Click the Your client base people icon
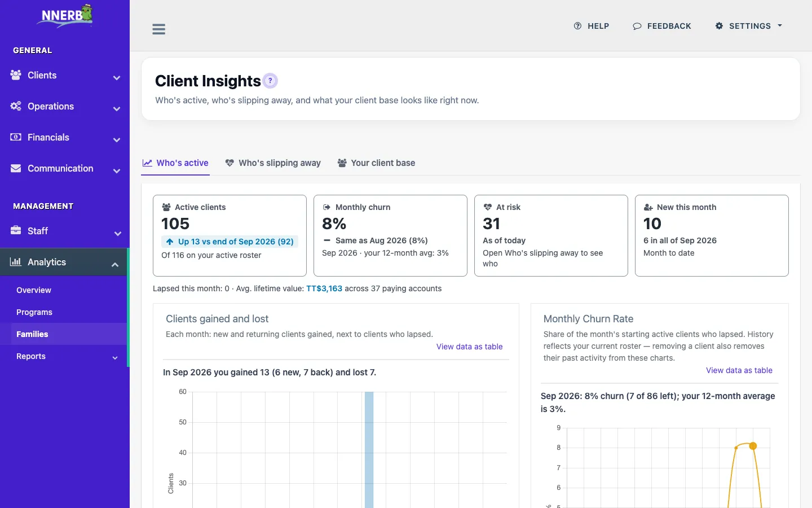Viewport: 812px width, 508px height. point(342,163)
